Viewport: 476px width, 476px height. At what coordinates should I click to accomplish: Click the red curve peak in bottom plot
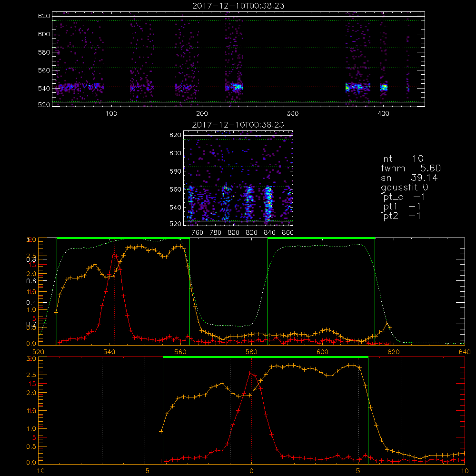coord(249,373)
